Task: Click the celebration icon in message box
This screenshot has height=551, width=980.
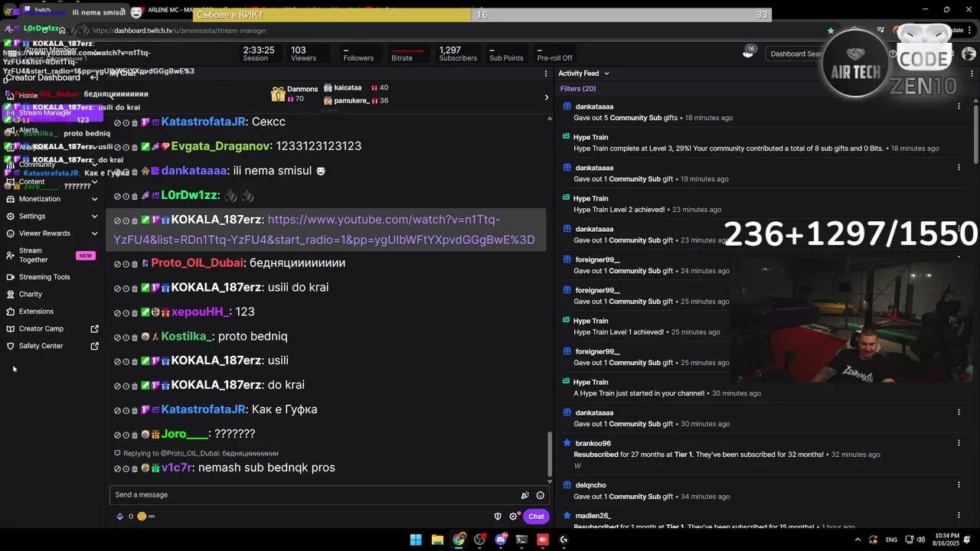Action: click(524, 495)
